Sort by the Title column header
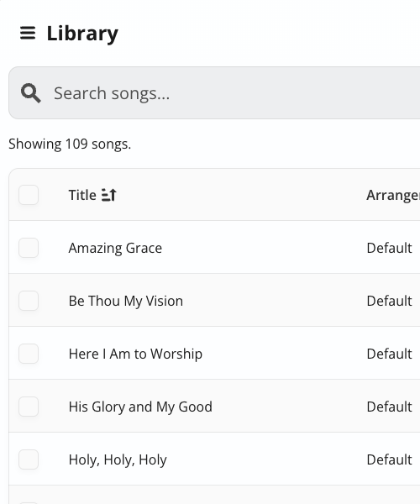This screenshot has height=504, width=420. pos(82,195)
